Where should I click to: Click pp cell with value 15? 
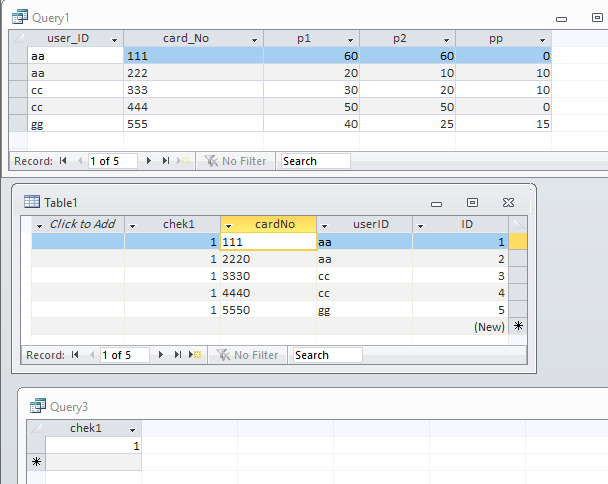tap(504, 124)
